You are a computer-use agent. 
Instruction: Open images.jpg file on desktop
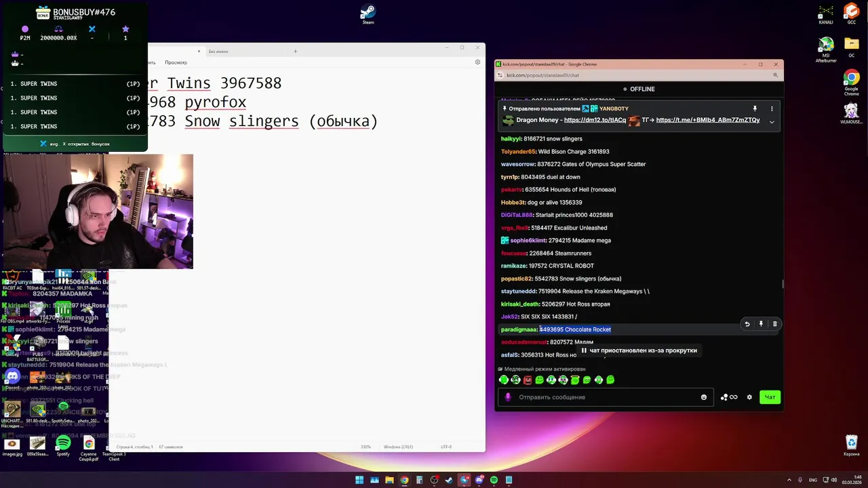(12, 447)
